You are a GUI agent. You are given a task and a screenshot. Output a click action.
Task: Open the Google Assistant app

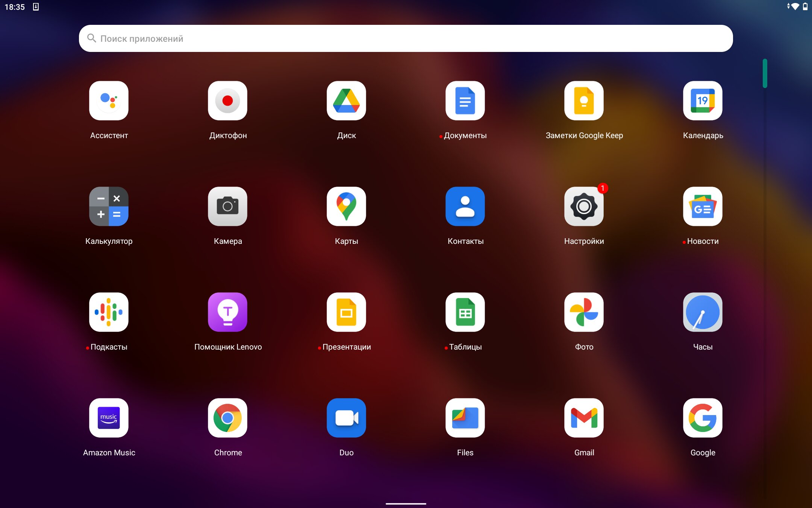coord(109,101)
